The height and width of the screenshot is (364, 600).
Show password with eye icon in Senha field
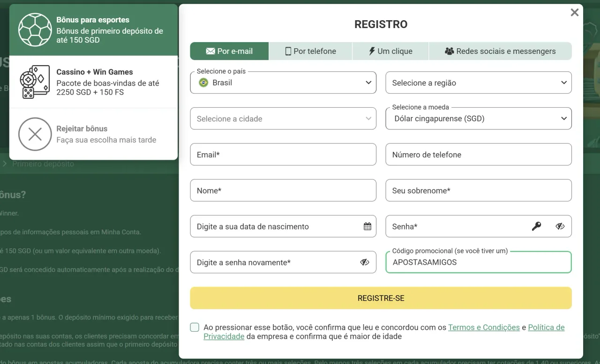click(x=560, y=226)
